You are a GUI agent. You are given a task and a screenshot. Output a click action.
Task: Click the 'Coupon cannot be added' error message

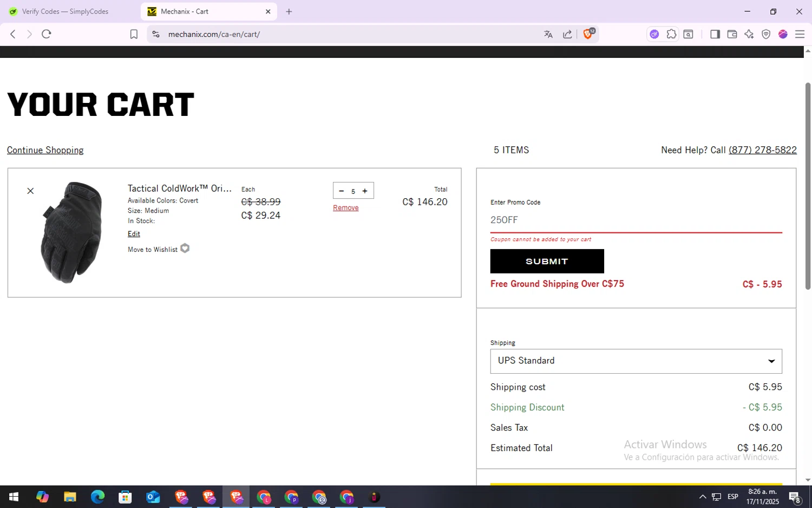[x=541, y=239]
